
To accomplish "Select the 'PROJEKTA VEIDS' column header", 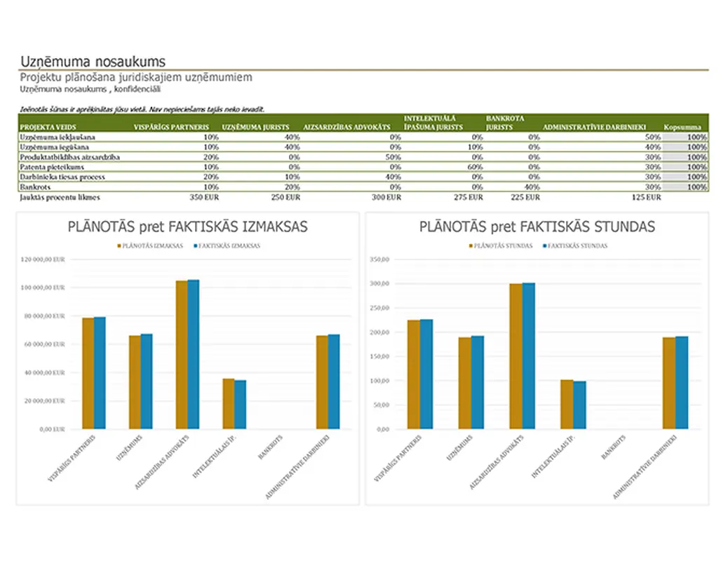I will (x=43, y=128).
